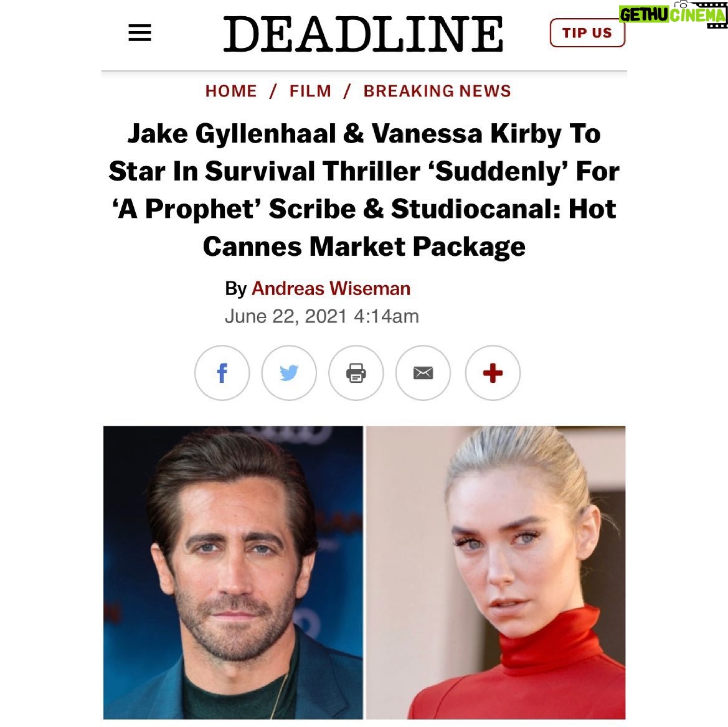Open the woman in red photo
The height and width of the screenshot is (727, 728).
[x=496, y=573]
